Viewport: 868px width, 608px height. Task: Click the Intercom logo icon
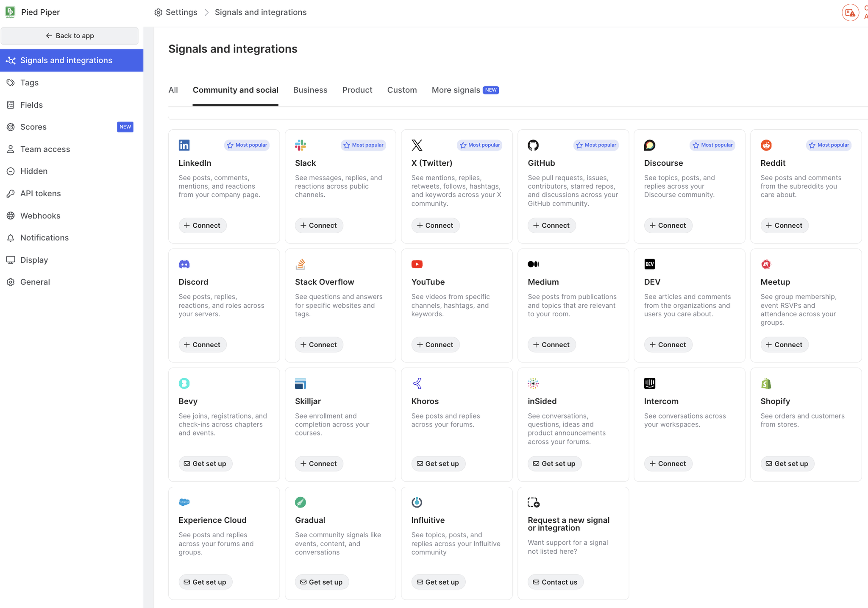[650, 383]
